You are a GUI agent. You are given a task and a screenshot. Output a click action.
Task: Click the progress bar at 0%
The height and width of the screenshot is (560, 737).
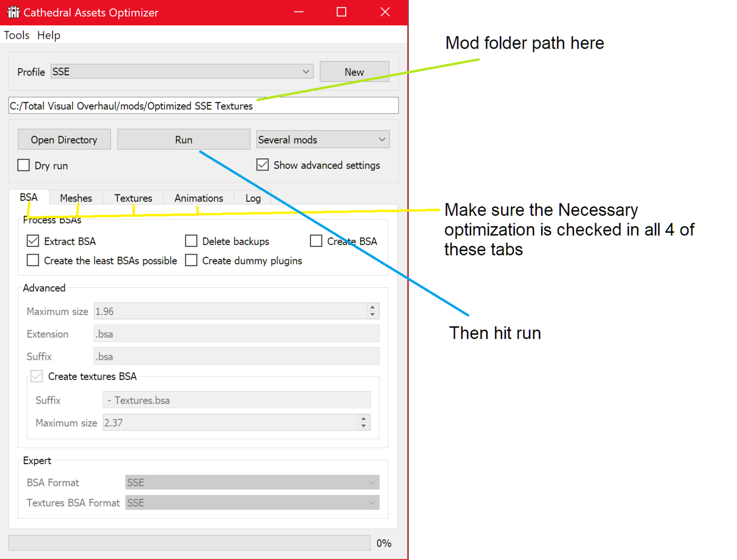click(190, 543)
